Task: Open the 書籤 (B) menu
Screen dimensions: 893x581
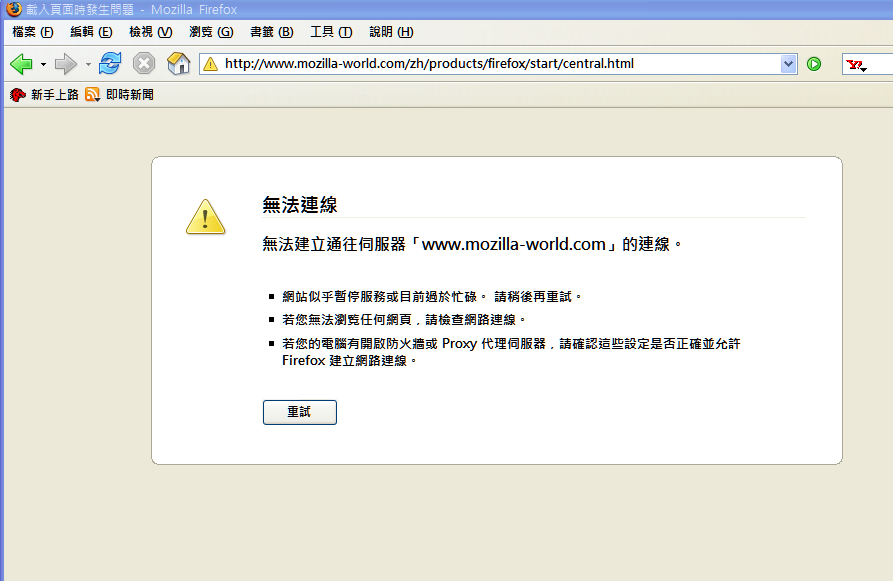Action: (x=272, y=32)
